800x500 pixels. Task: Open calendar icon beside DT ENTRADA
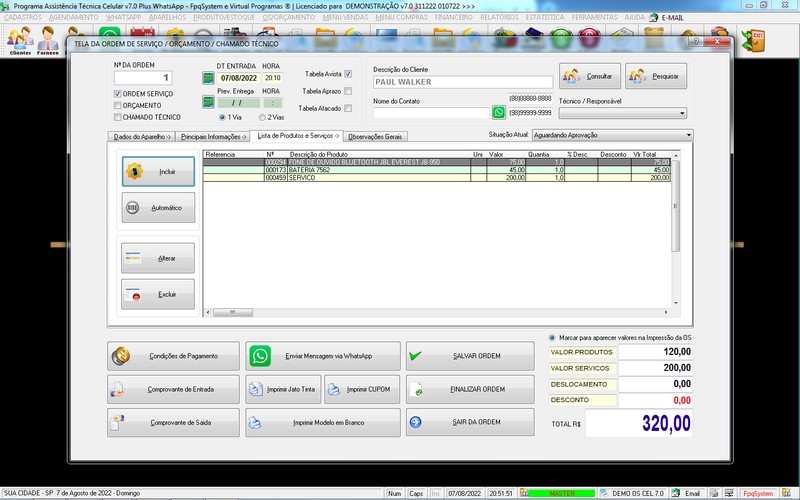pos(208,78)
